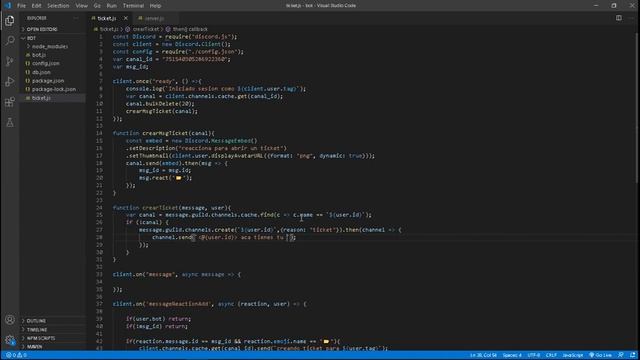This screenshot has width=640, height=360.
Task: Open the File menu
Action: click(x=21, y=6)
